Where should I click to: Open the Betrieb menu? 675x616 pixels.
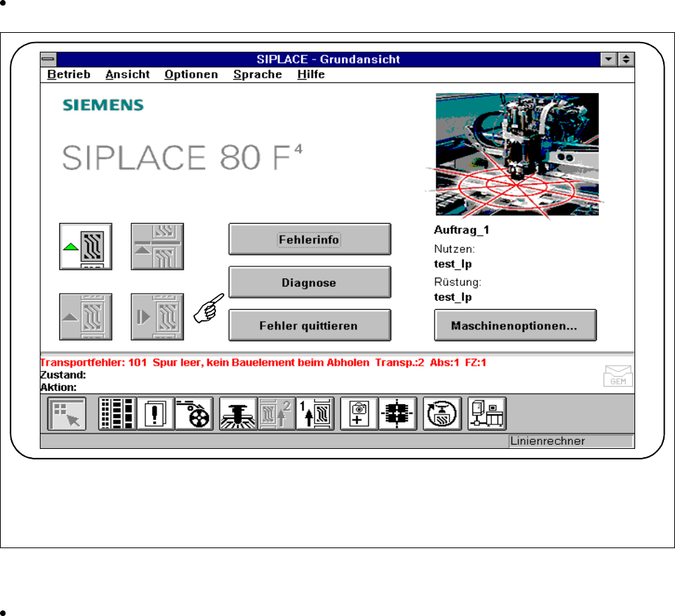click(69, 75)
